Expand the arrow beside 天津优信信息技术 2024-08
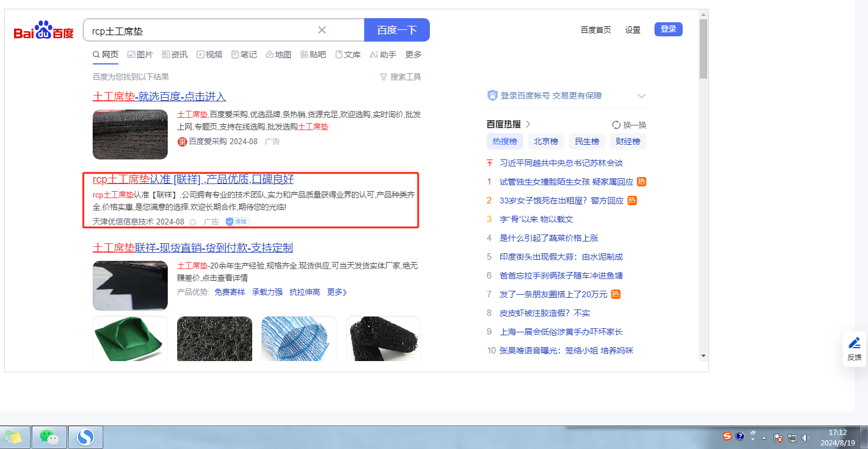Image resolution: width=868 pixels, height=449 pixels. tap(193, 222)
